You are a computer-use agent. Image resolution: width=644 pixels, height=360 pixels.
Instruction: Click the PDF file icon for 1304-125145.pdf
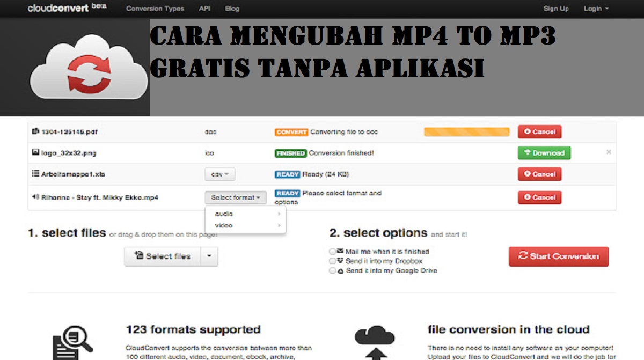(36, 131)
